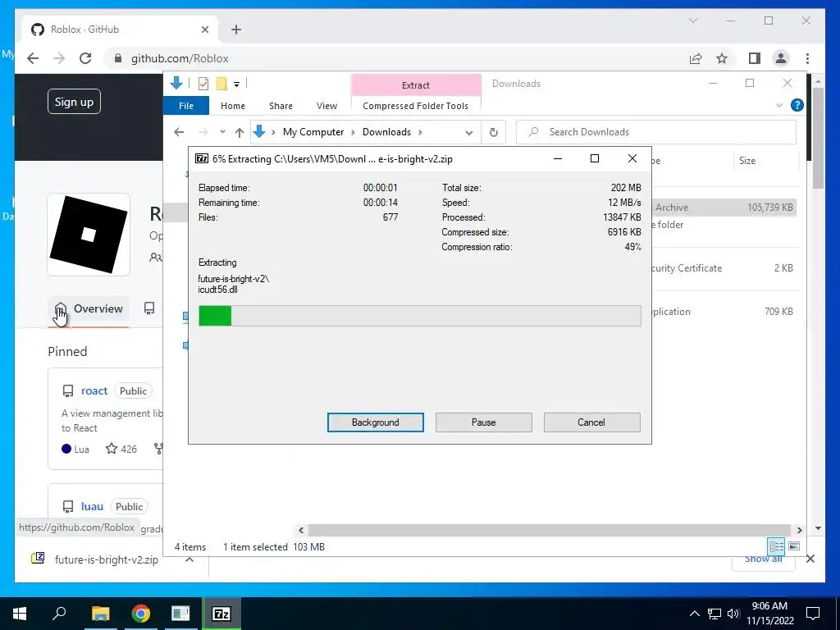Open roact repository link

click(94, 391)
